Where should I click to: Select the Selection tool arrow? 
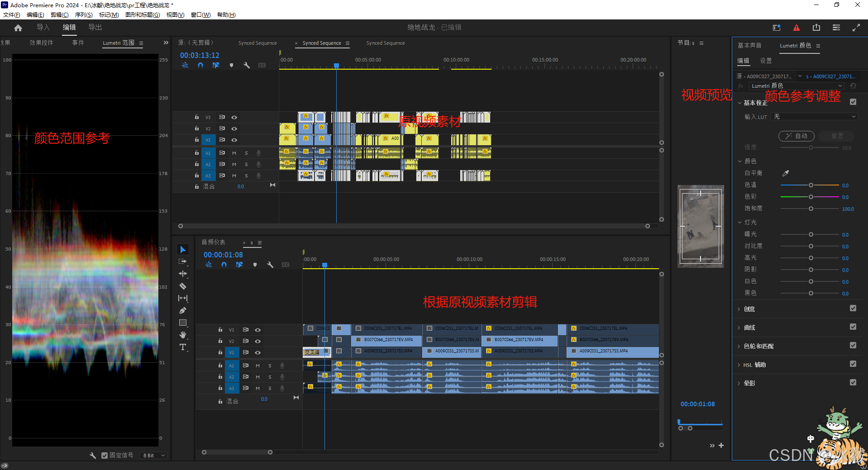183,249
